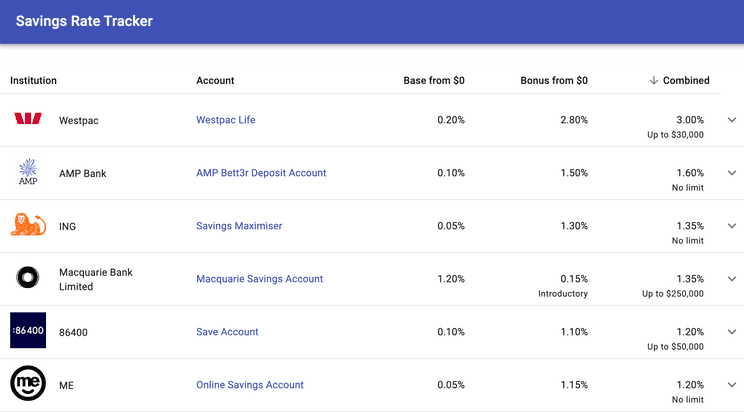
Task: Click the ME bank smiley logo
Action: pyautogui.click(x=28, y=383)
